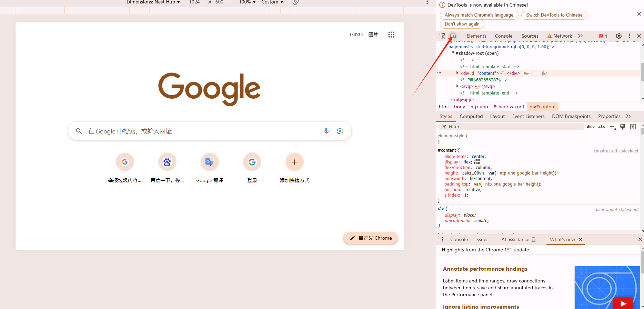Toggle the computed styles sidebar icon

coord(633,127)
